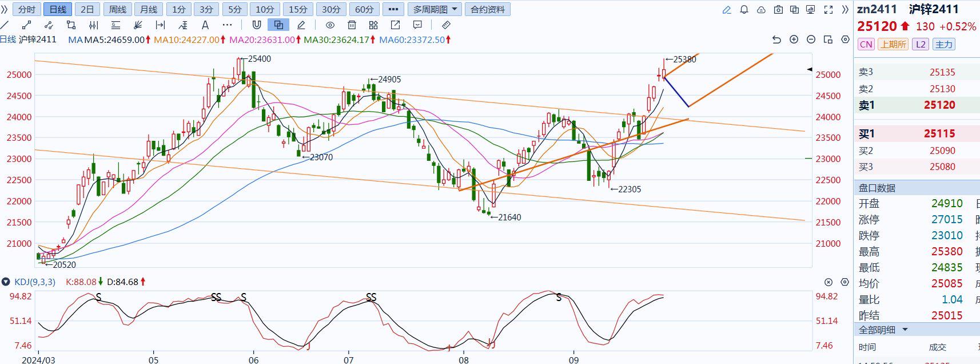Close the KDJ indicator panel
This screenshot has height=364, width=980.
tap(828, 282)
